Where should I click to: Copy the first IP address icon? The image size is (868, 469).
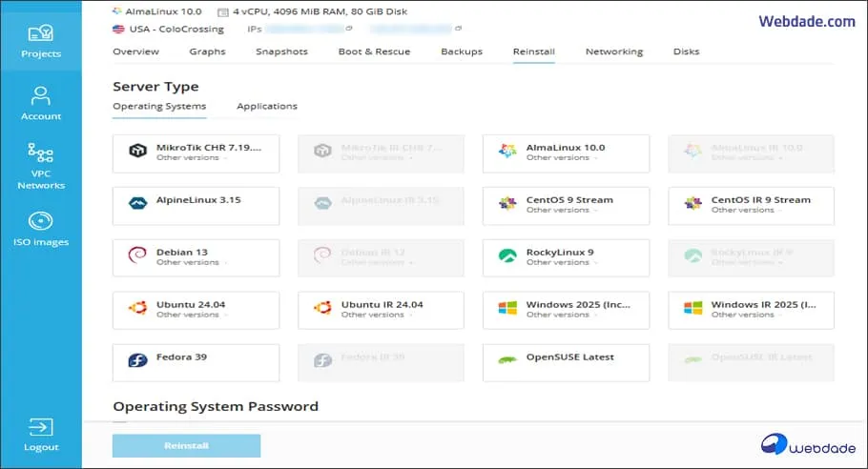pyautogui.click(x=349, y=29)
